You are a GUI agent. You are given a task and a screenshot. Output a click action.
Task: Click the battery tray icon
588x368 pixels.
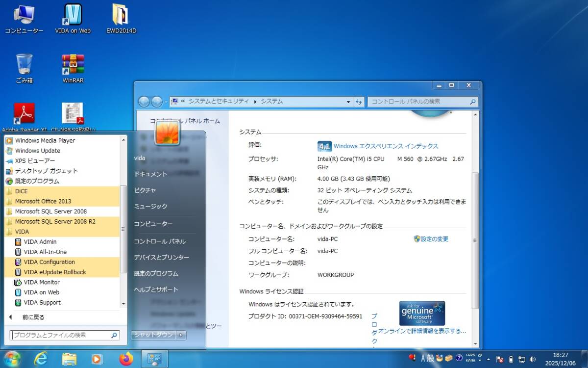pos(511,359)
